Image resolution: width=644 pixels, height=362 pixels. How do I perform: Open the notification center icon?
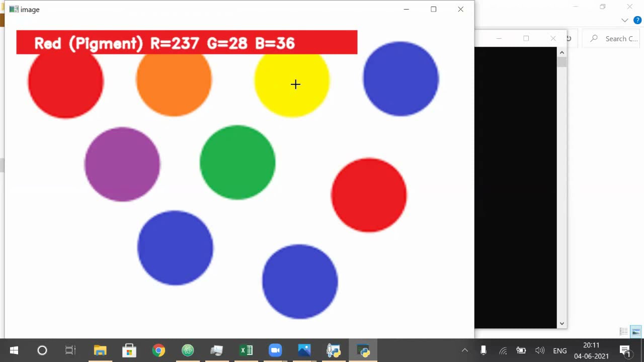click(x=625, y=350)
